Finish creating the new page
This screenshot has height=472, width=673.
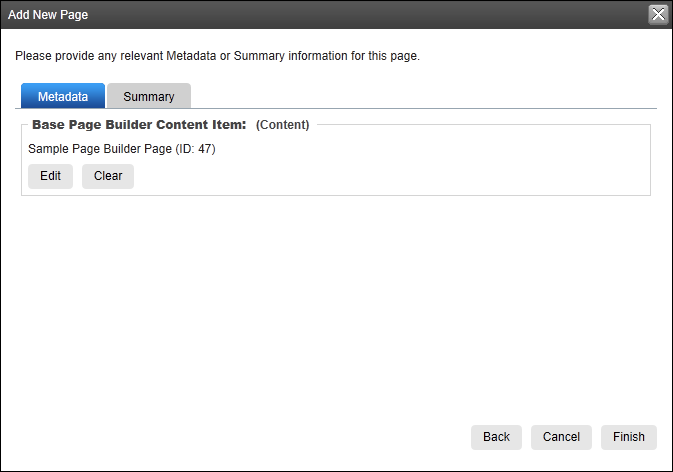tap(628, 437)
